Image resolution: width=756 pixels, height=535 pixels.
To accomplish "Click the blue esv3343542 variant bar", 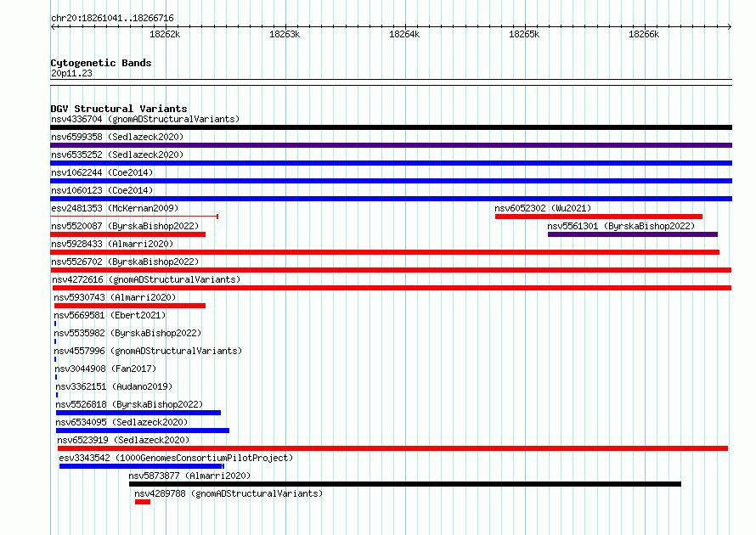I will tap(142, 466).
